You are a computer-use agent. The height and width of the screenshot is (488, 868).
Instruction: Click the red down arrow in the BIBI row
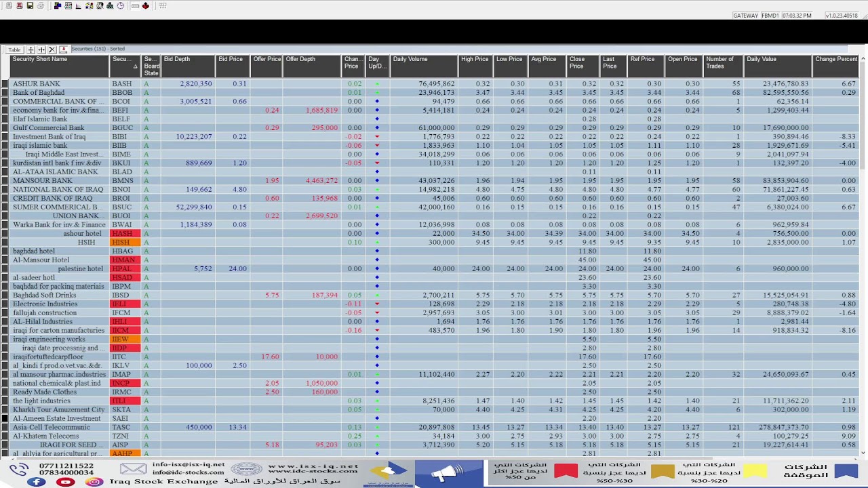point(377,137)
